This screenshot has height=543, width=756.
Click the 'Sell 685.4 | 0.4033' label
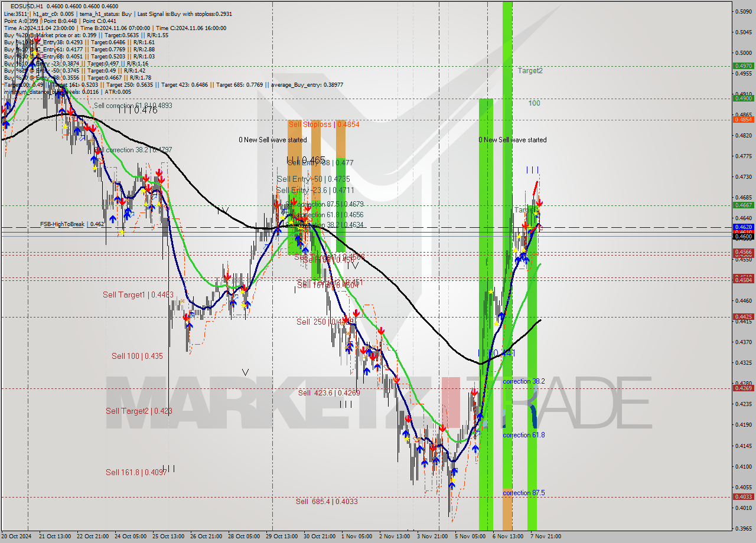tap(327, 501)
